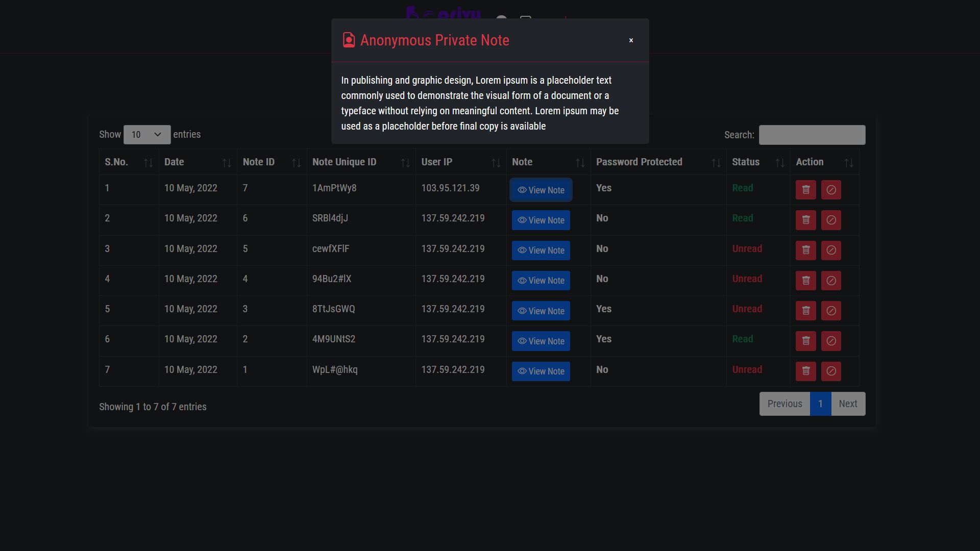Viewport: 980px width, 551px height.
Task: Click View Note for note ID 3
Action: (x=541, y=311)
